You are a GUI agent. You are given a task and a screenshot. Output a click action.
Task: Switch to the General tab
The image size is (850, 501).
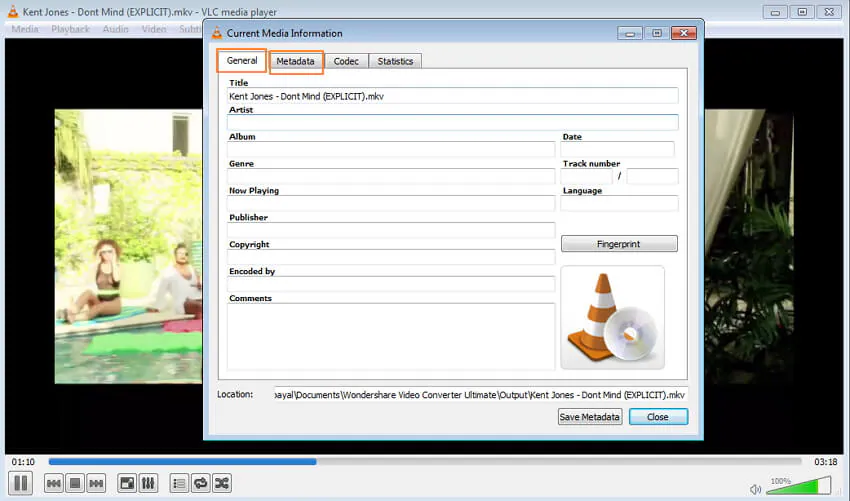(242, 61)
